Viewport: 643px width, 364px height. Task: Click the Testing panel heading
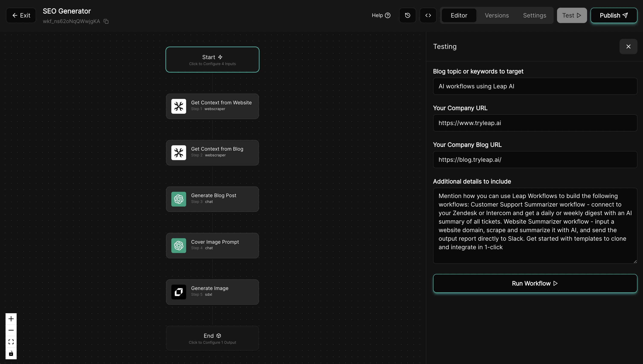[445, 47]
